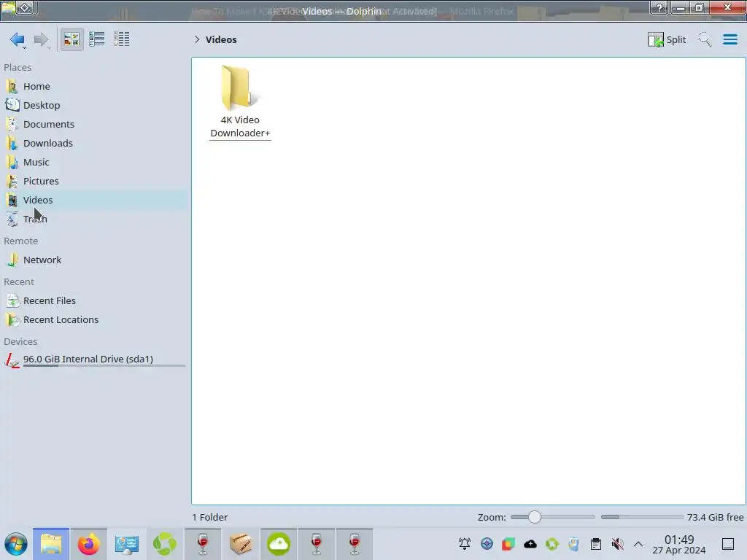747x560 pixels.
Task: Split the Dolphin view
Action: coord(667,39)
